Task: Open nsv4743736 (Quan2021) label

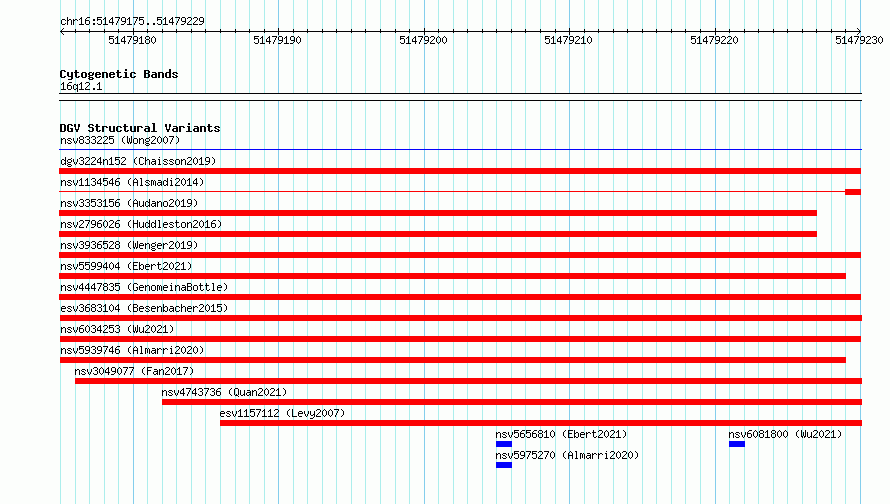Action: coord(224,392)
